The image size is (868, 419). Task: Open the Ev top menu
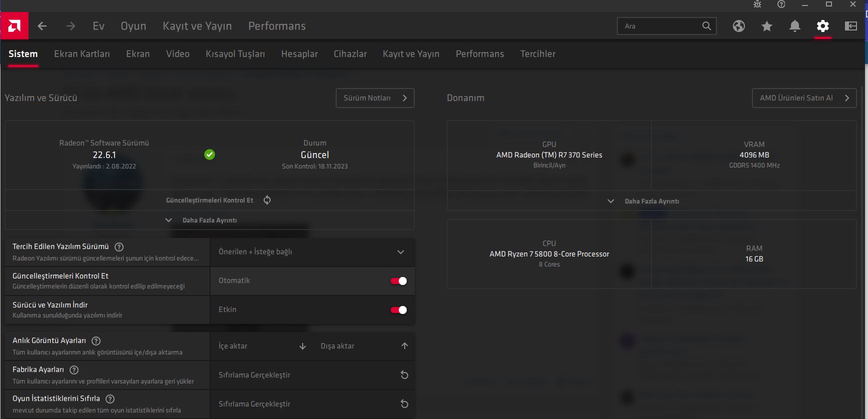tap(99, 26)
